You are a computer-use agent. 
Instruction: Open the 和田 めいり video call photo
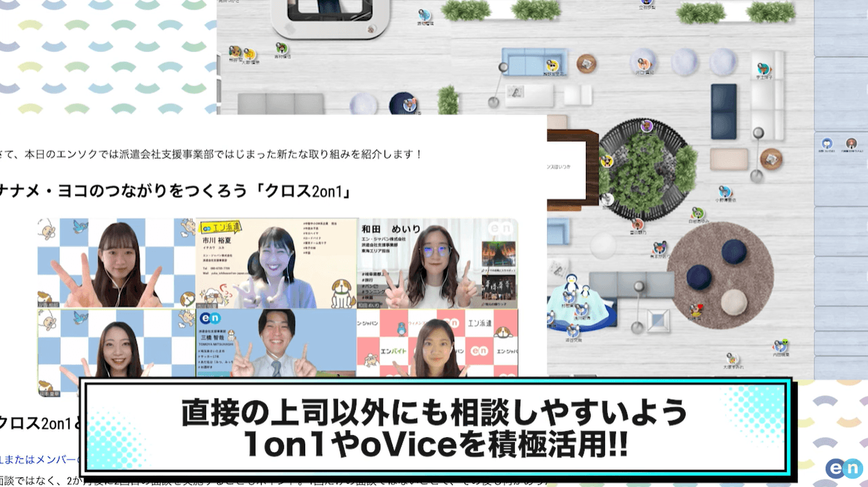[438, 264]
